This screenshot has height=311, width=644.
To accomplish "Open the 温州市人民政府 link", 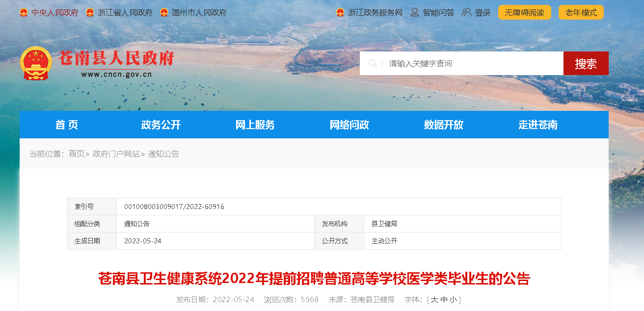I will tap(199, 13).
